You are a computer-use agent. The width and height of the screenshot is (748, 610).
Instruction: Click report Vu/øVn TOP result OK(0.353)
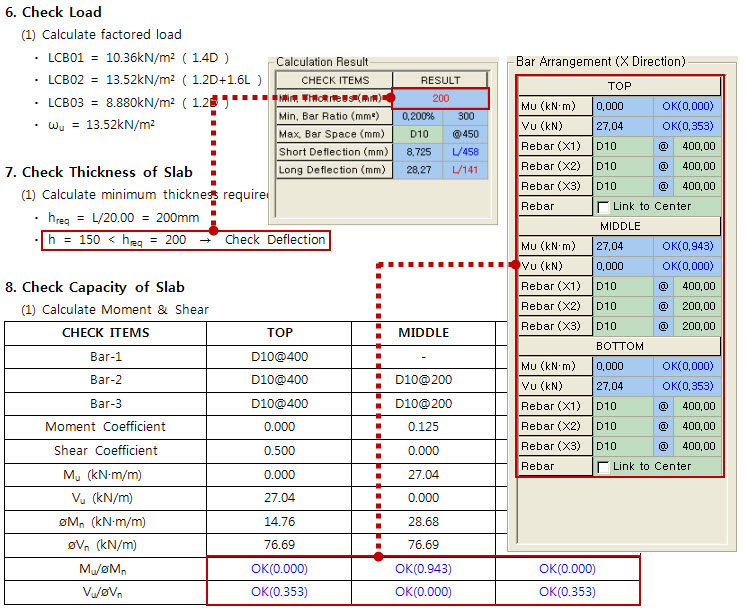tap(280, 592)
